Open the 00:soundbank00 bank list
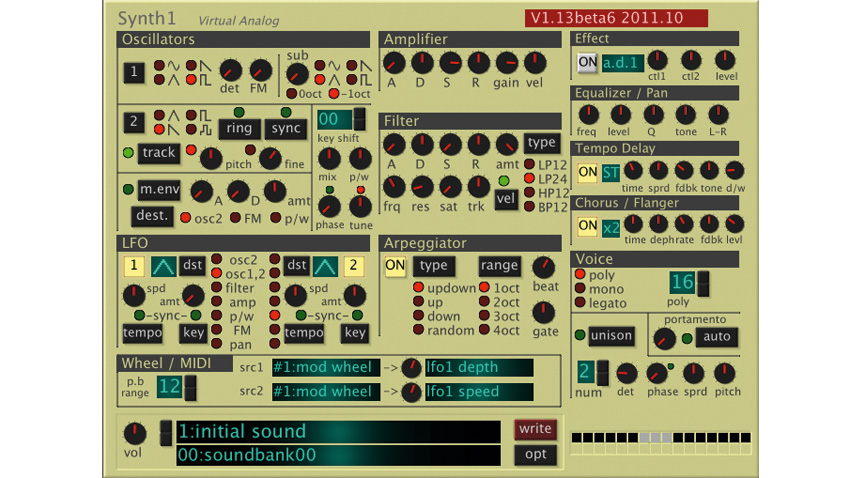 [338, 455]
